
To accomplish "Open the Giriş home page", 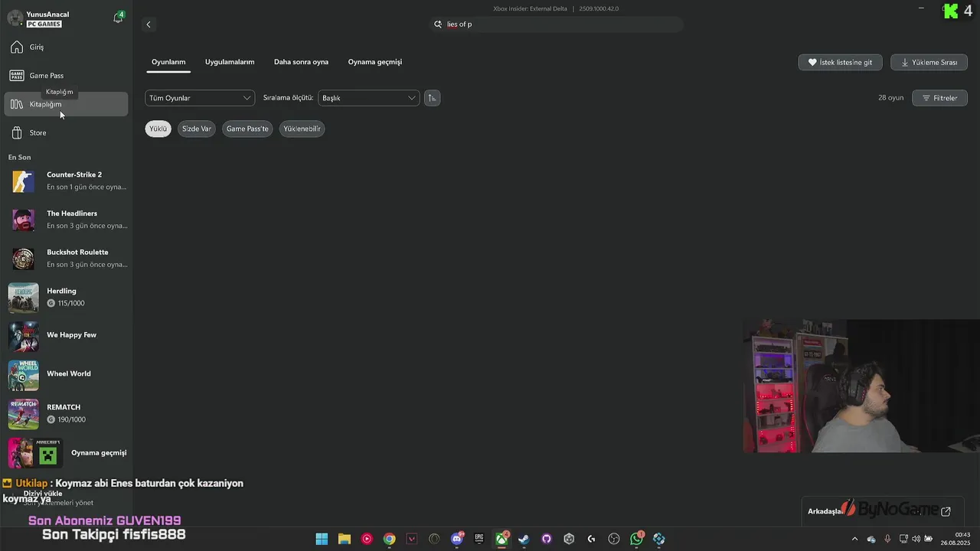I will click(66, 47).
